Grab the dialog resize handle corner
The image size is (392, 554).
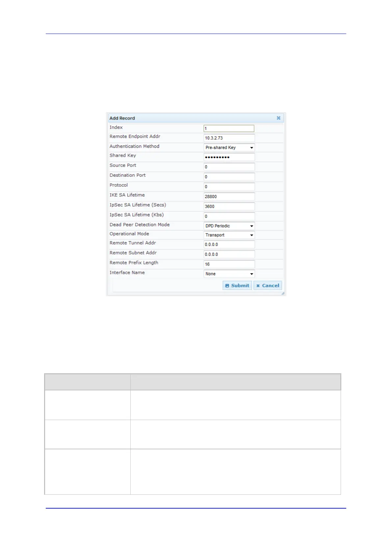[x=282, y=293]
